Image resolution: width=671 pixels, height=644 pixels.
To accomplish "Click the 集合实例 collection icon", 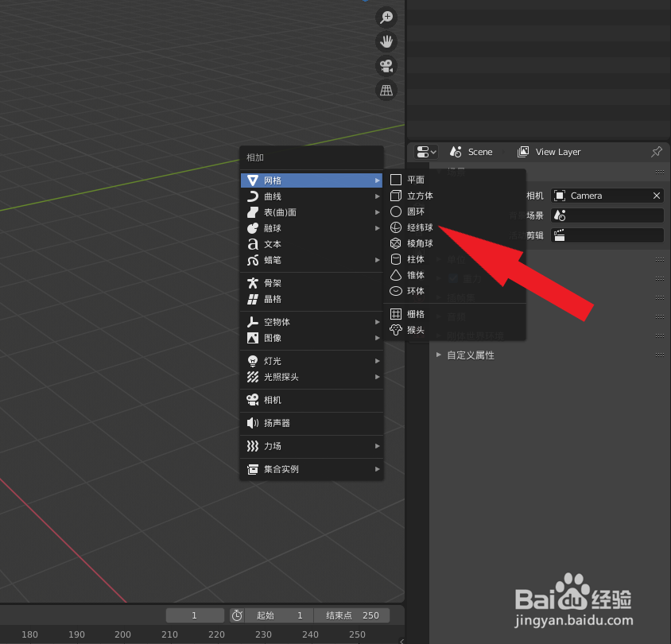I will point(253,469).
